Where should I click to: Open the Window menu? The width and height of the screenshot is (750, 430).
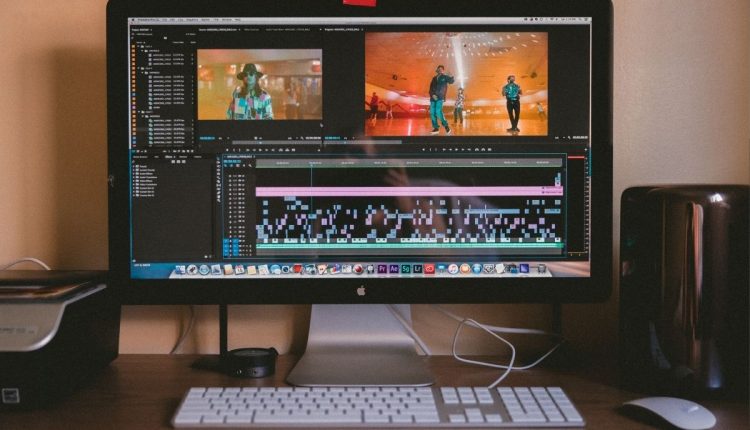pos(227,20)
